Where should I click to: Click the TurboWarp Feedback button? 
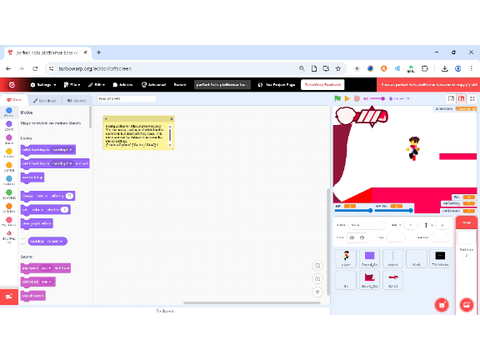(x=323, y=85)
